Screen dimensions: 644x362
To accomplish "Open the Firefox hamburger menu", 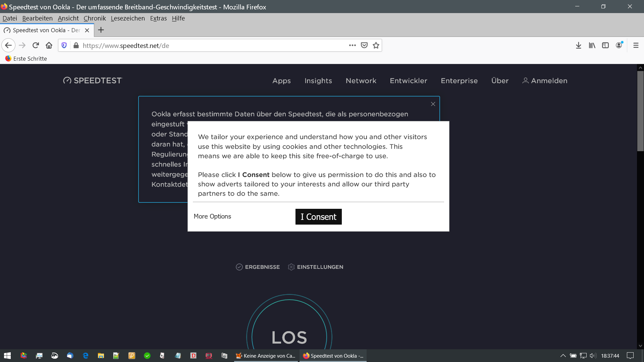I will point(636,45).
